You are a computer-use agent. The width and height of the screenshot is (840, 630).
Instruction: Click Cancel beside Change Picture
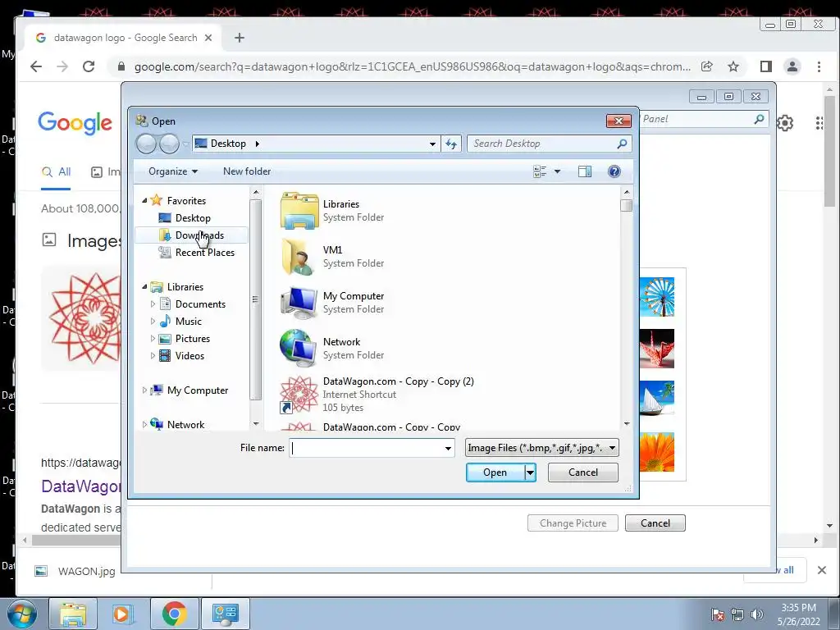(x=655, y=523)
